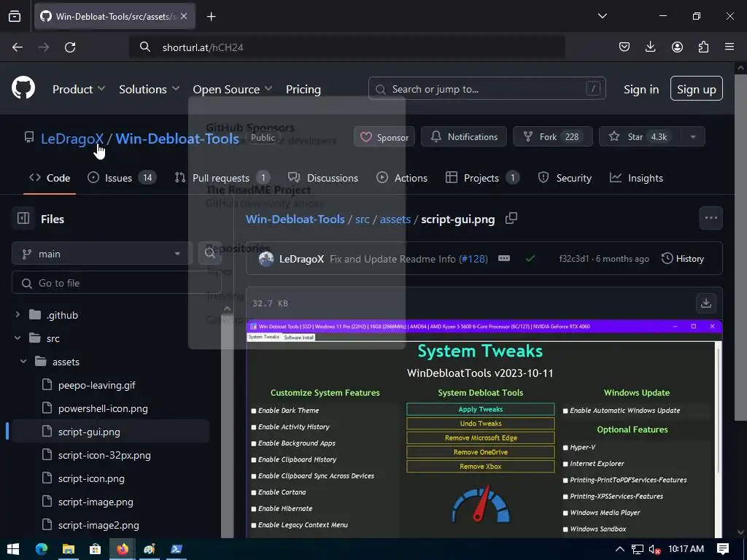The image size is (747, 560).
Task: Open the Issues tab
Action: click(x=122, y=178)
